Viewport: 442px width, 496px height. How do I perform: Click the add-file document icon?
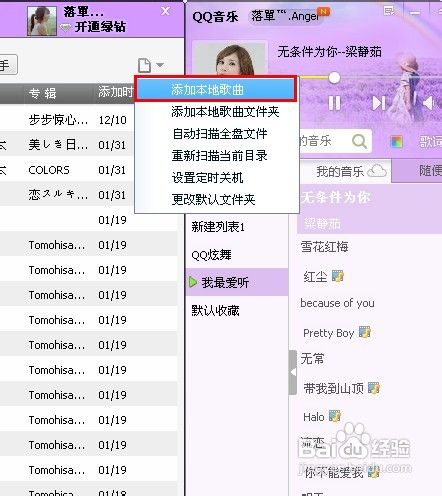pyautogui.click(x=144, y=65)
